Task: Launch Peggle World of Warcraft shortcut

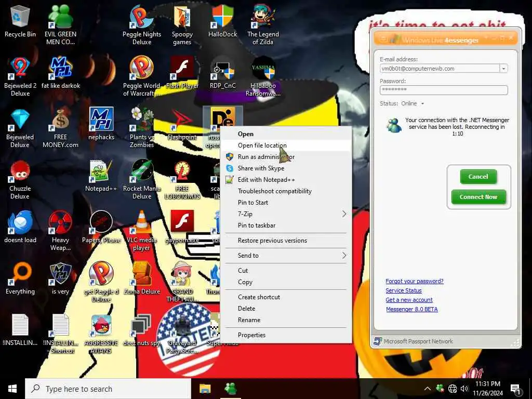Action: point(142,76)
